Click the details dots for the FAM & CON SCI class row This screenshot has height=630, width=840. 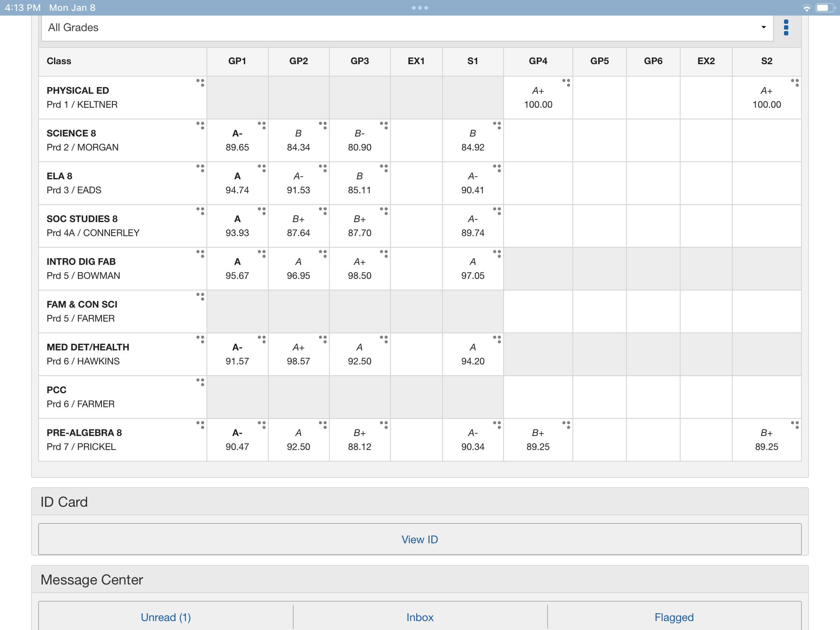pyautogui.click(x=200, y=296)
